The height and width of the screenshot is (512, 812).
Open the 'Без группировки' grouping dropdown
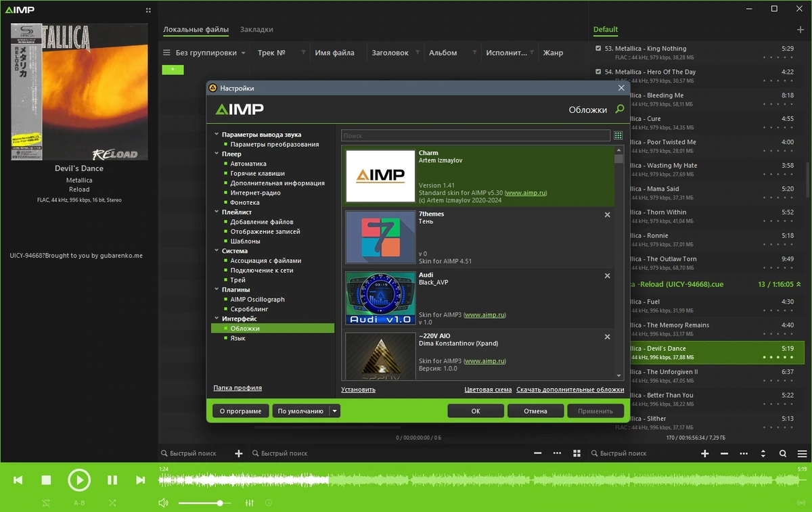pos(211,53)
